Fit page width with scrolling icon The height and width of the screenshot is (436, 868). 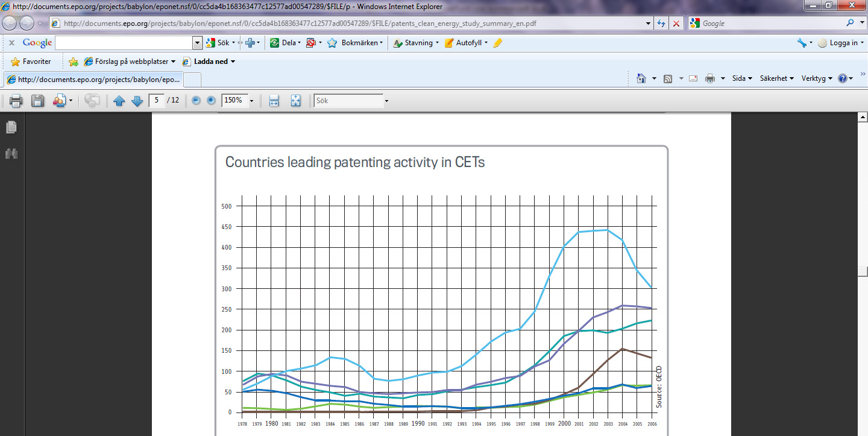click(x=274, y=101)
